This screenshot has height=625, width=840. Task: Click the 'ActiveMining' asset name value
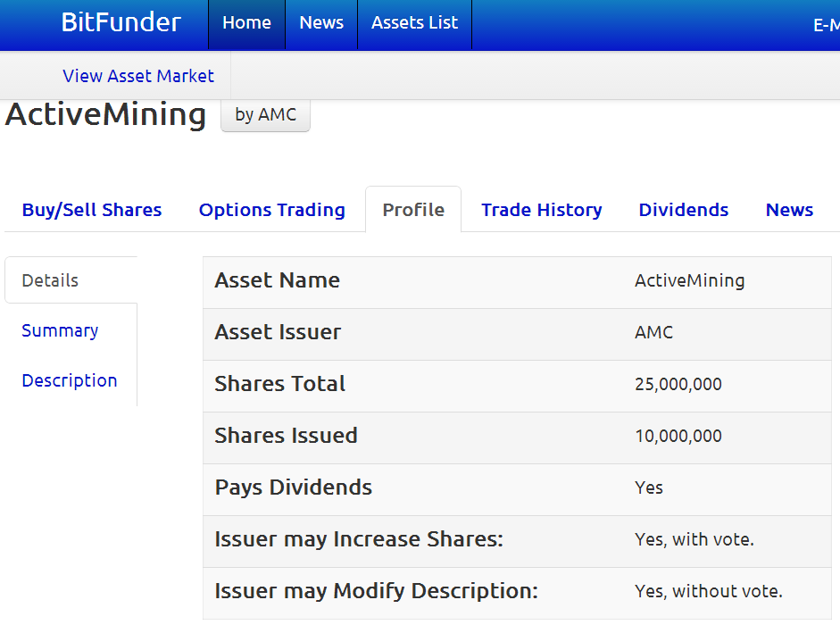(x=689, y=280)
